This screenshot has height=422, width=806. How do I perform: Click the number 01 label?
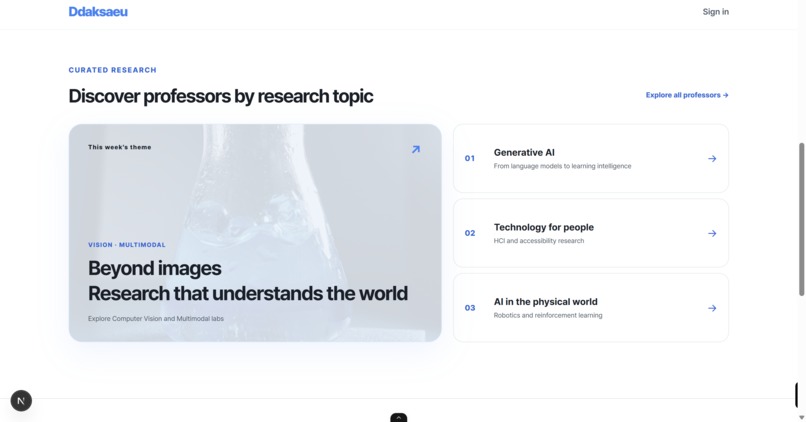(x=470, y=158)
